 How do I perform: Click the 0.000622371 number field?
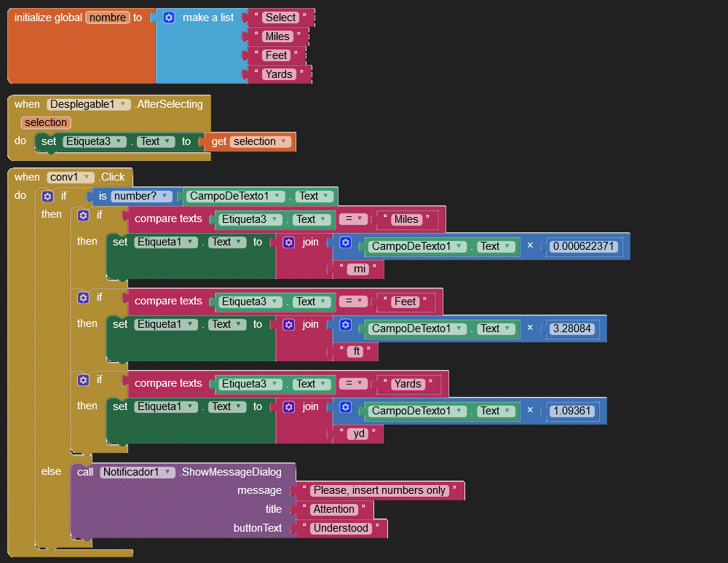click(585, 247)
